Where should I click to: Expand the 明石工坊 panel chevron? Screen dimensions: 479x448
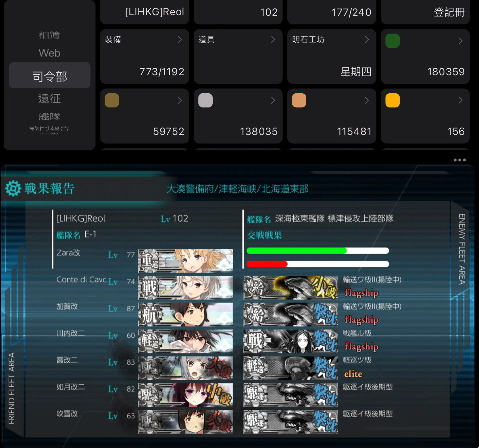(x=367, y=39)
